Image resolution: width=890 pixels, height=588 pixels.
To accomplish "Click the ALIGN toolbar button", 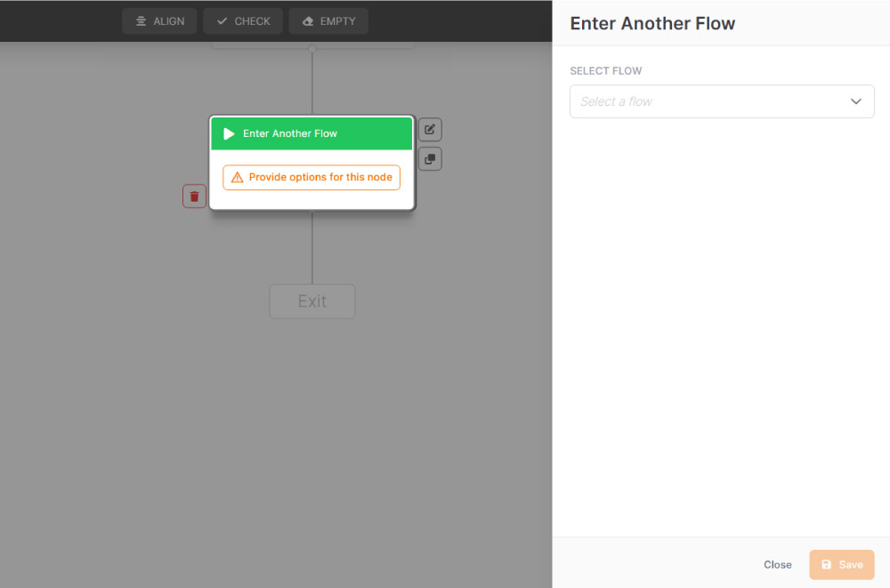I will tap(159, 21).
